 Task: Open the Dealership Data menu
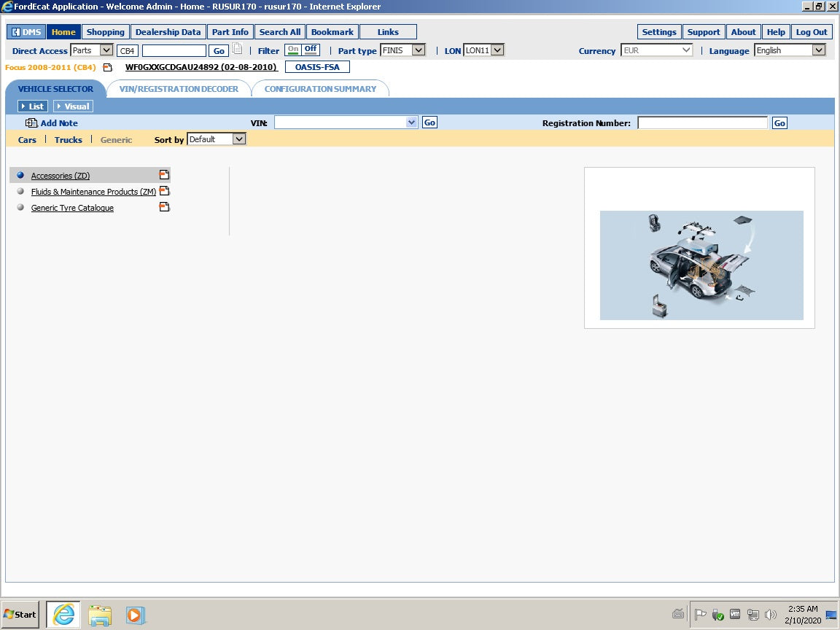[x=168, y=31]
